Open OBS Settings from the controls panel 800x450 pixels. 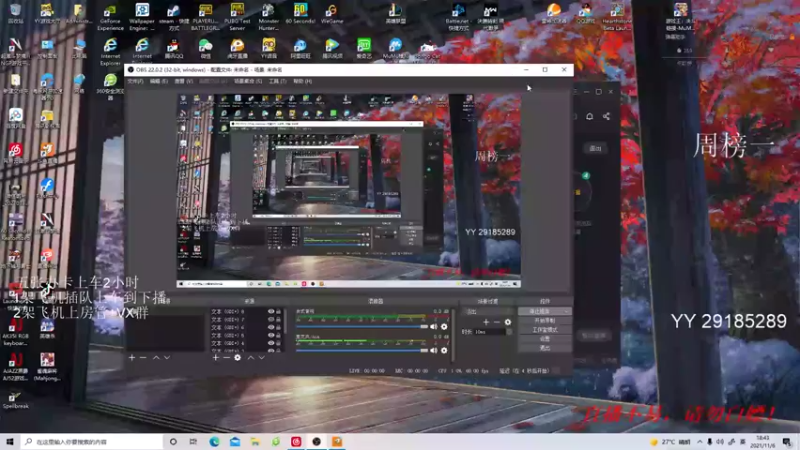coord(545,339)
